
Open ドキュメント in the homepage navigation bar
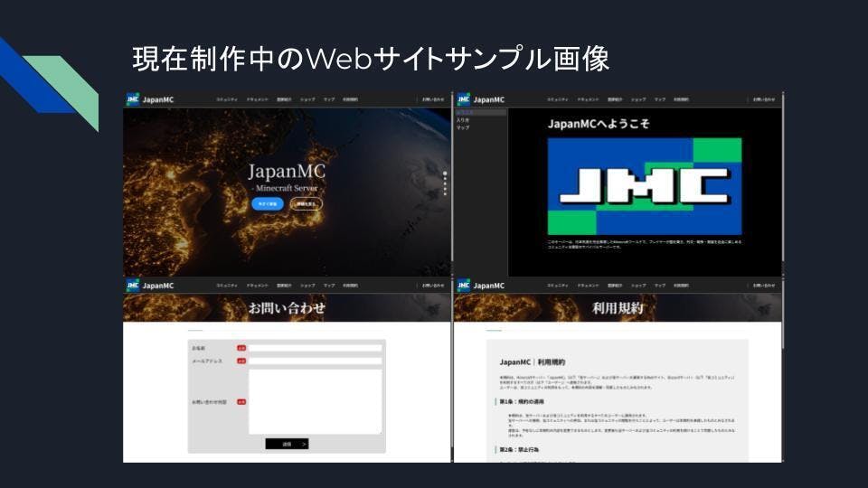click(258, 99)
